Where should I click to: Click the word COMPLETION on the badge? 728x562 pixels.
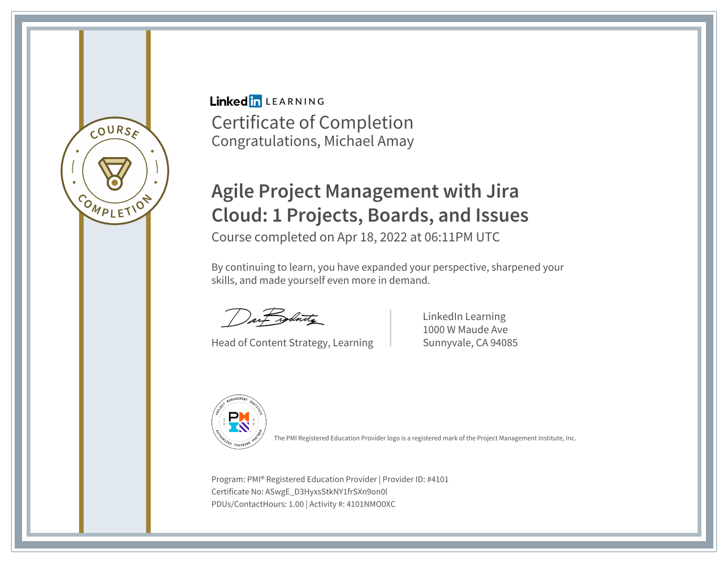(115, 208)
